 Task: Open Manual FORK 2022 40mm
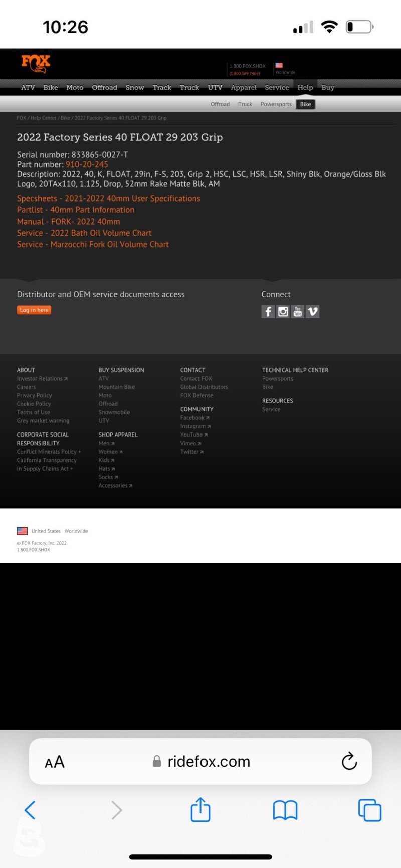[68, 222]
